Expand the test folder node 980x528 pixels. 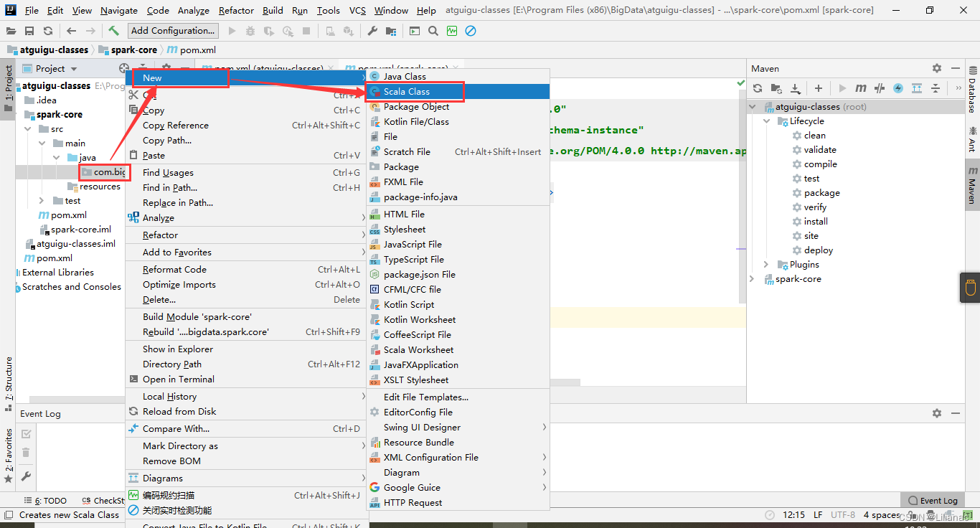[42, 201]
